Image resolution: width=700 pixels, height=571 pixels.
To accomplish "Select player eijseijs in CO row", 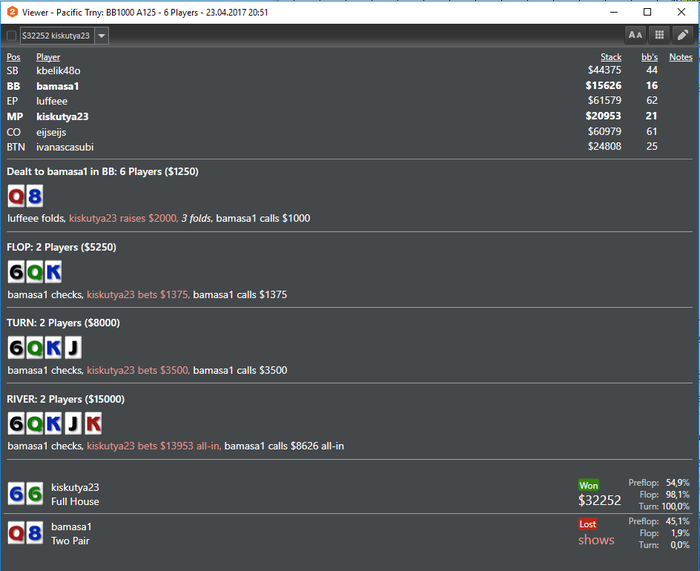I will tap(51, 132).
